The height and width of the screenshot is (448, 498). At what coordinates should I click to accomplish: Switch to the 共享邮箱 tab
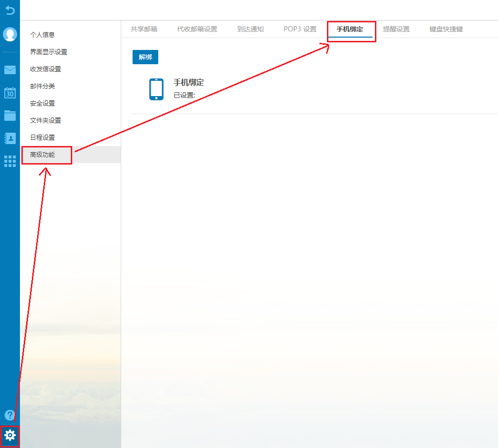click(x=144, y=29)
